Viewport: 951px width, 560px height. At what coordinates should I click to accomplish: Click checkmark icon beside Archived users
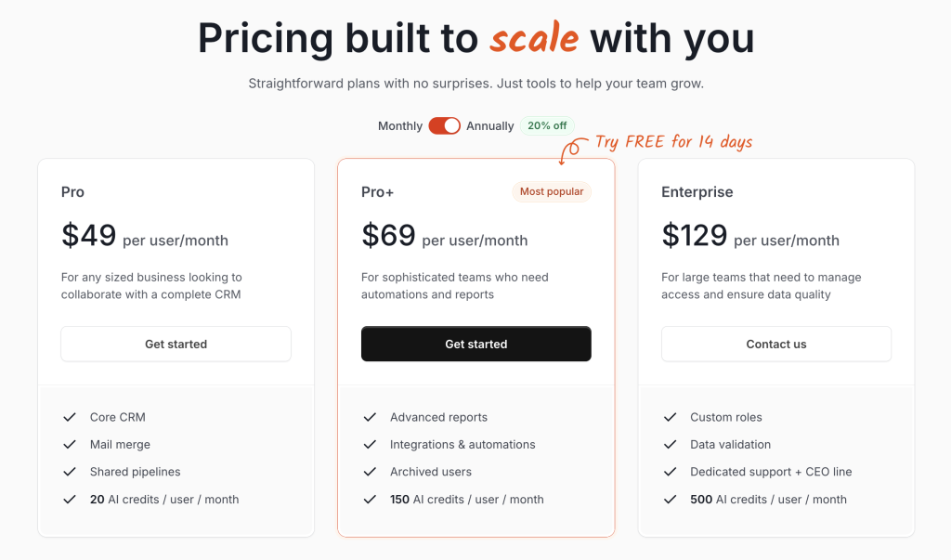pos(370,472)
